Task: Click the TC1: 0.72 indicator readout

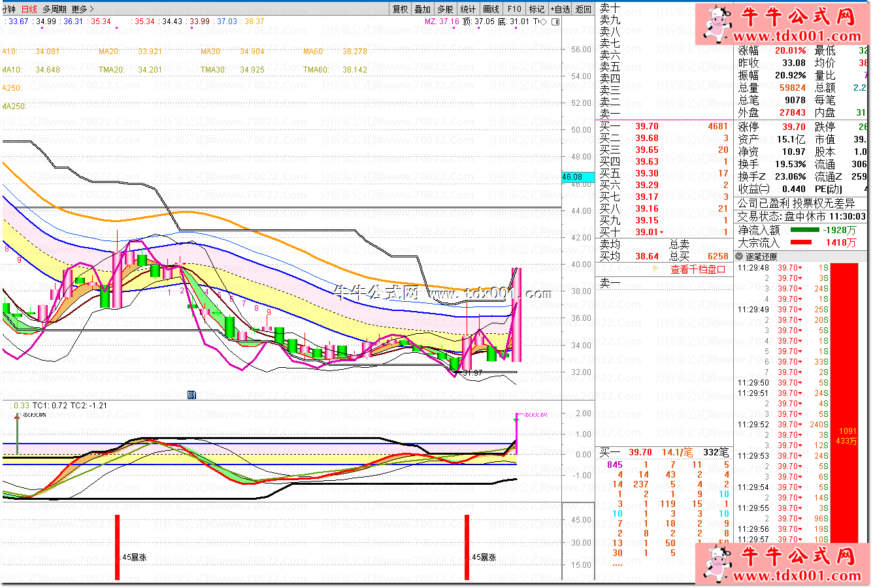Action: [x=50, y=406]
